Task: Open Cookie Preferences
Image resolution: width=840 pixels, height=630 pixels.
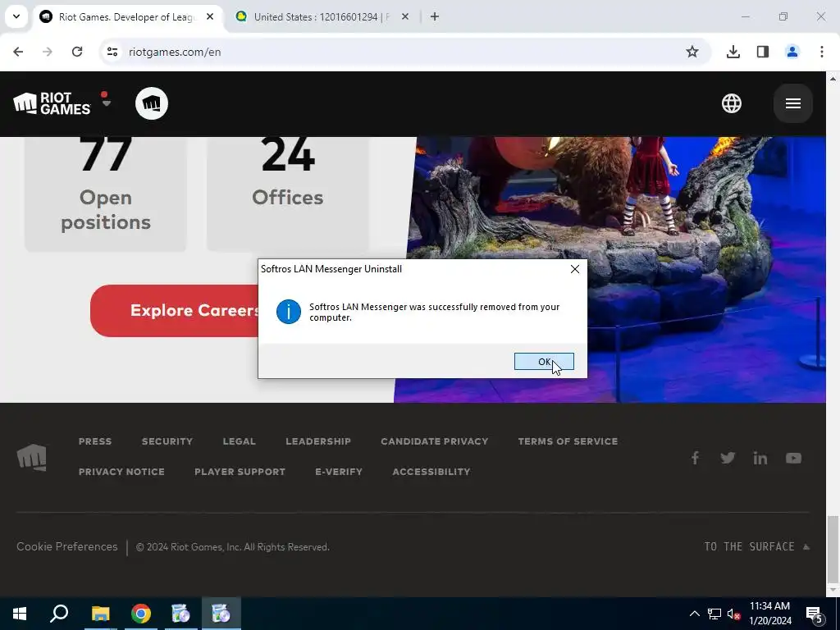Action: point(67,546)
